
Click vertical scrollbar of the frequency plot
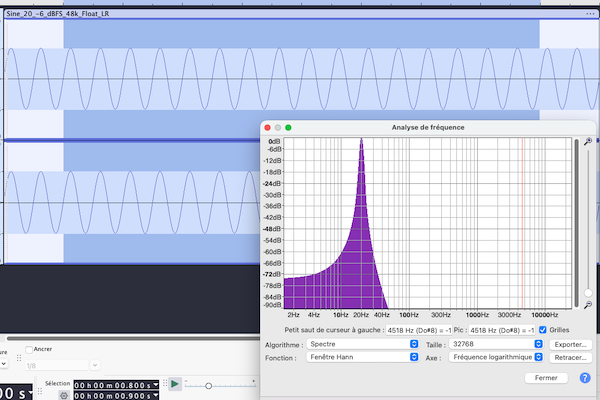tap(577, 223)
